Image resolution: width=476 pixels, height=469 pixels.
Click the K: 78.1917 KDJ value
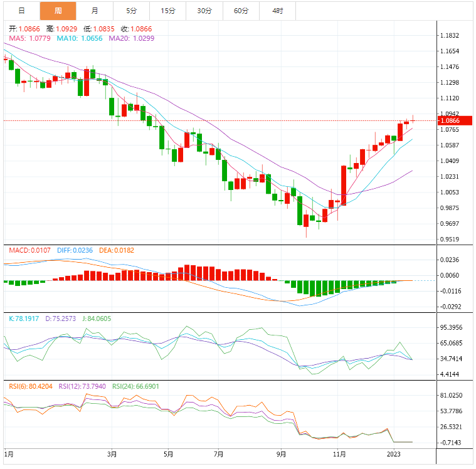pos(24,319)
